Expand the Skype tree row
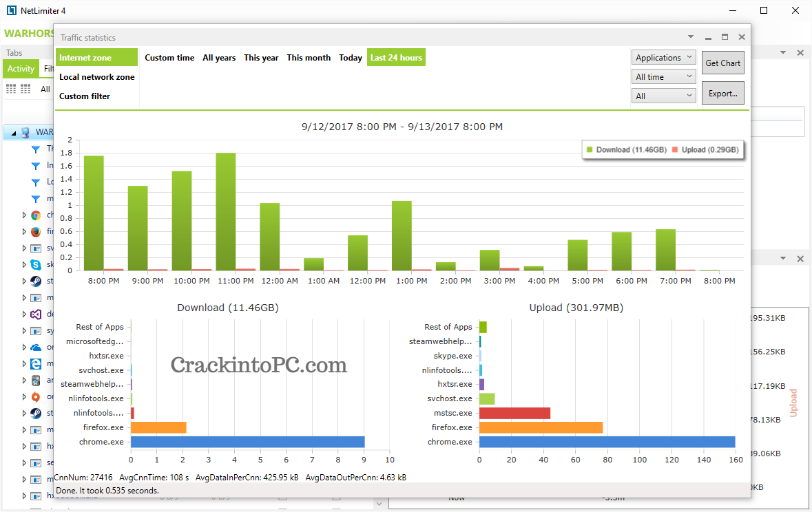The width and height of the screenshot is (812, 512). (24, 264)
